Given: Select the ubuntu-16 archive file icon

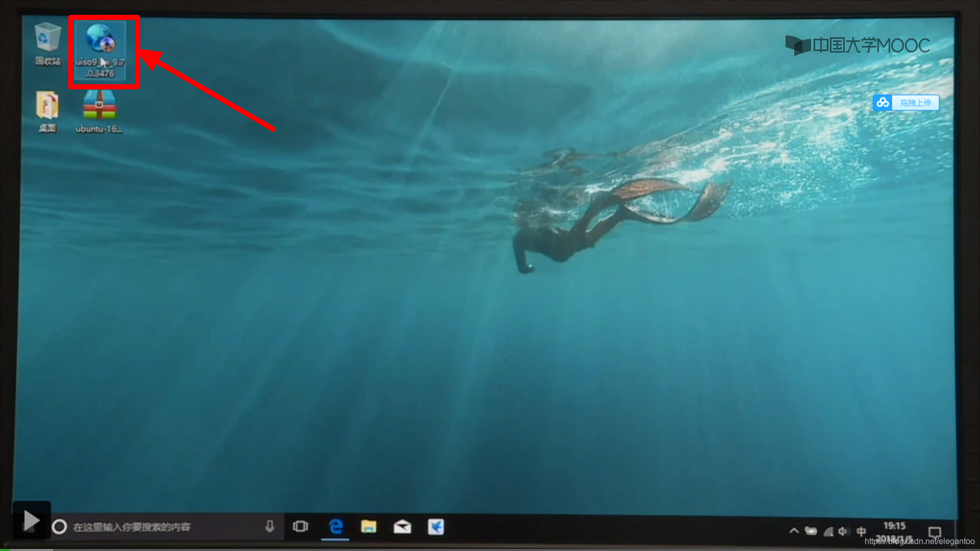Looking at the screenshot, I should (x=99, y=111).
